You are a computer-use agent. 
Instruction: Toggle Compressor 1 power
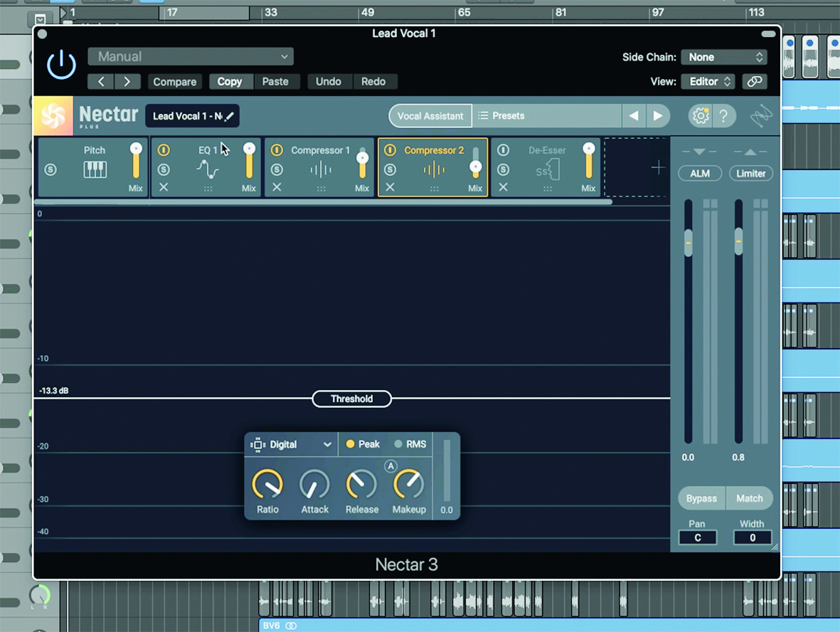click(277, 150)
